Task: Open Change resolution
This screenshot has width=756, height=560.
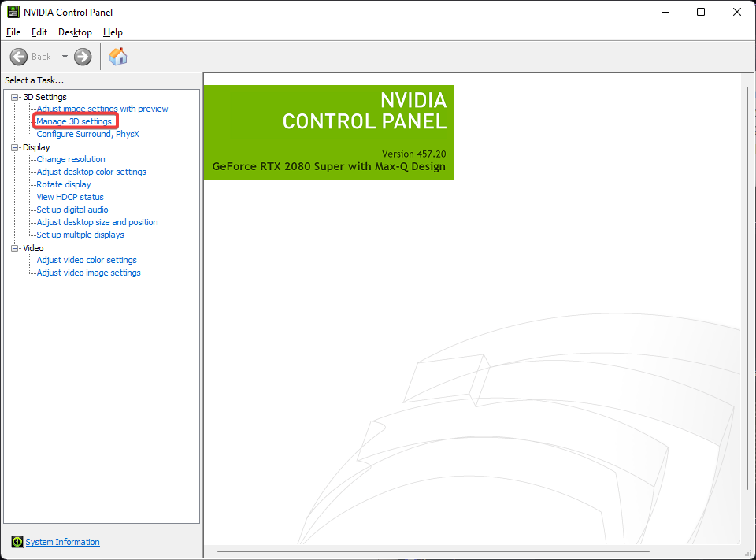Action: tap(71, 159)
